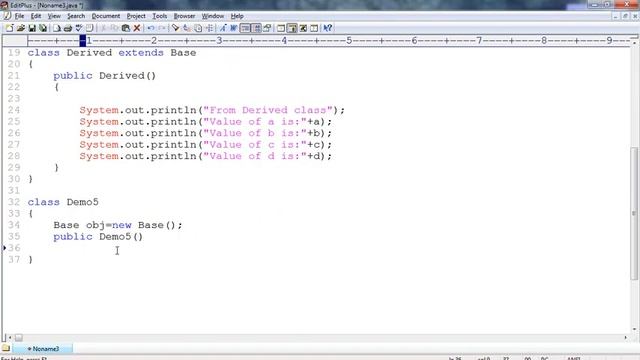
Task: Open the Document menu
Action: pos(106,16)
